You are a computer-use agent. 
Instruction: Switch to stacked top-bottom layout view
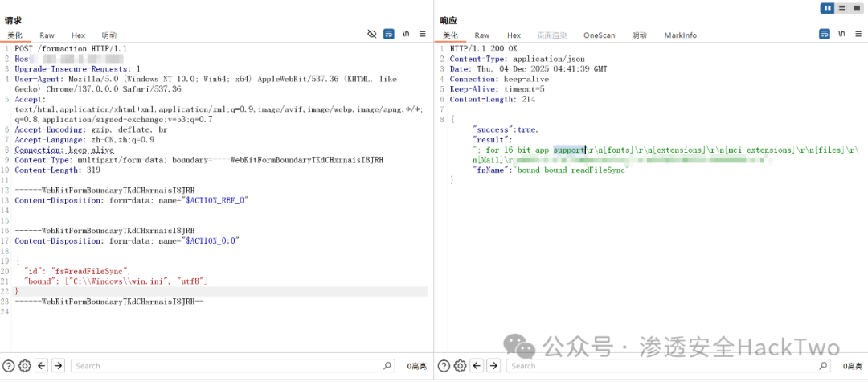pyautogui.click(x=842, y=8)
